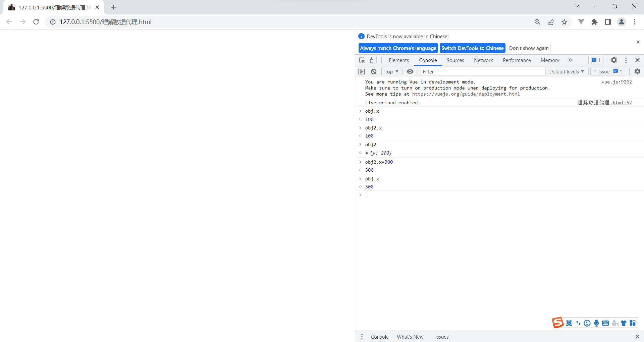Open the top JavaScript context dropdown
The image size is (644, 342).
(x=392, y=71)
